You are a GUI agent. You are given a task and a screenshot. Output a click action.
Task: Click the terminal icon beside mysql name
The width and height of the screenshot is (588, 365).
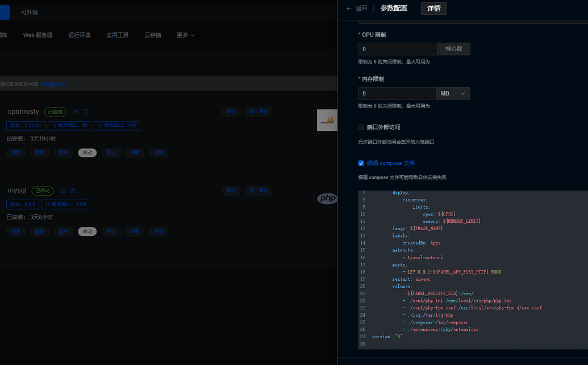[x=73, y=190]
